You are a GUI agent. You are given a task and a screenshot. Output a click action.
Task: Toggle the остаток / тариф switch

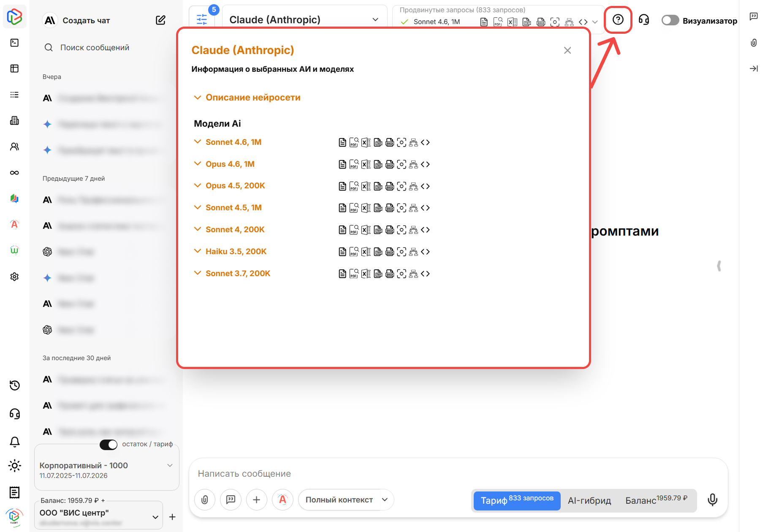click(x=109, y=445)
